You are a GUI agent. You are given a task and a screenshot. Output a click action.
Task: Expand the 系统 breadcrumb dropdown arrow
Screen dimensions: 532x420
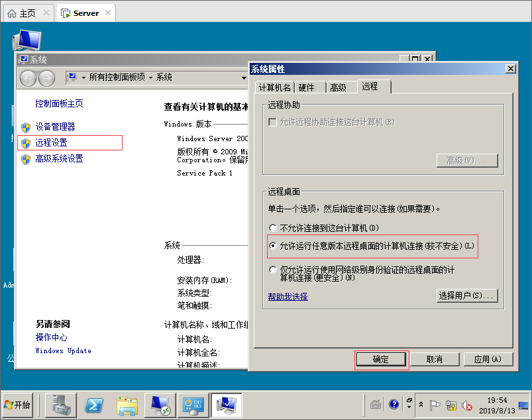pos(243,78)
